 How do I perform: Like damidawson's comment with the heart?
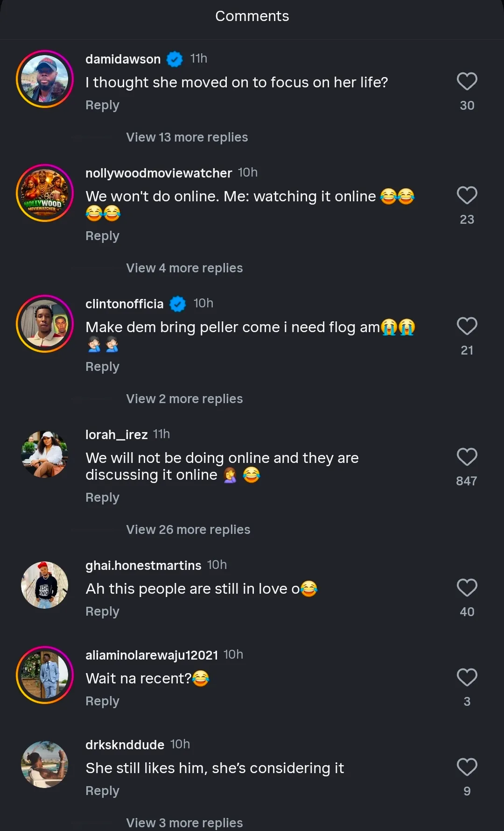467,82
